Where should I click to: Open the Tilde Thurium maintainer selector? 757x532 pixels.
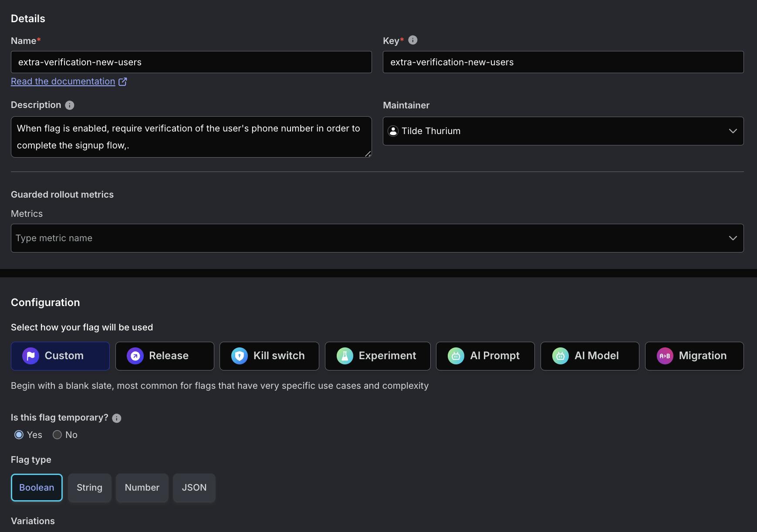(x=563, y=131)
